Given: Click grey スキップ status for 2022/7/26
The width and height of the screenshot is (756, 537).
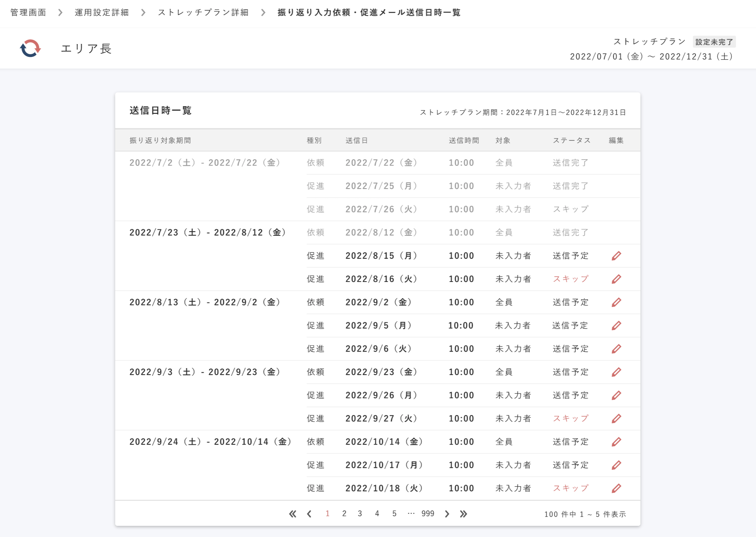Looking at the screenshot, I should point(571,209).
